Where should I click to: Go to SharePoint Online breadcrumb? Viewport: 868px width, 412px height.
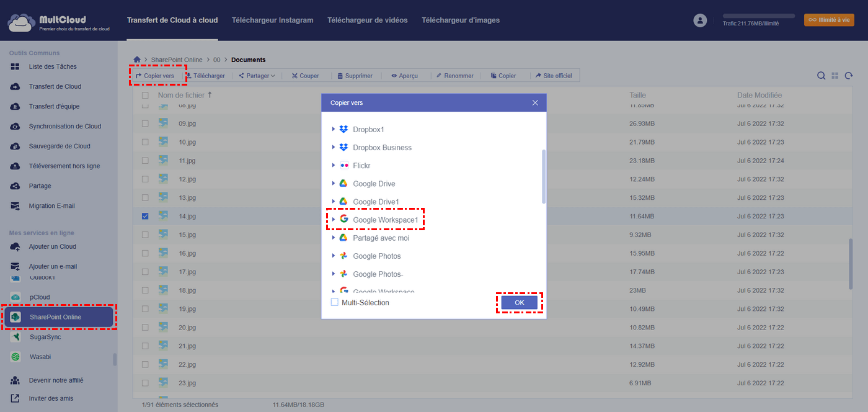(177, 60)
